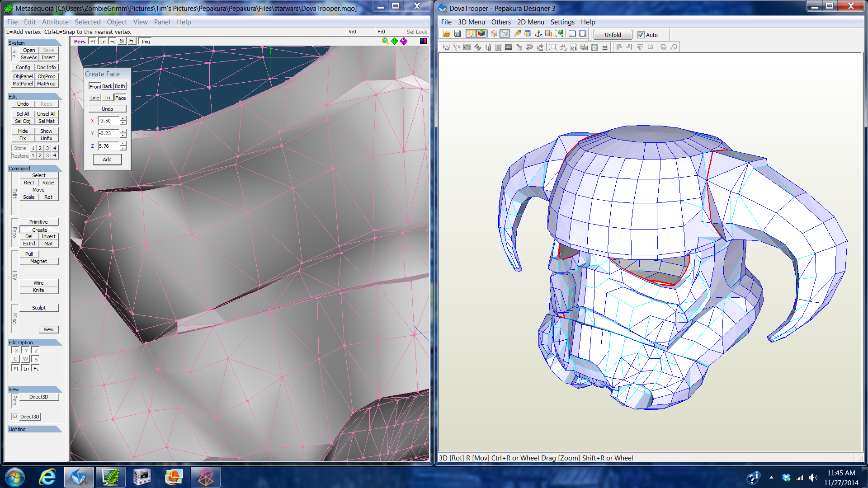
Task: Open a file in Pepakura toolbar
Action: [x=447, y=33]
